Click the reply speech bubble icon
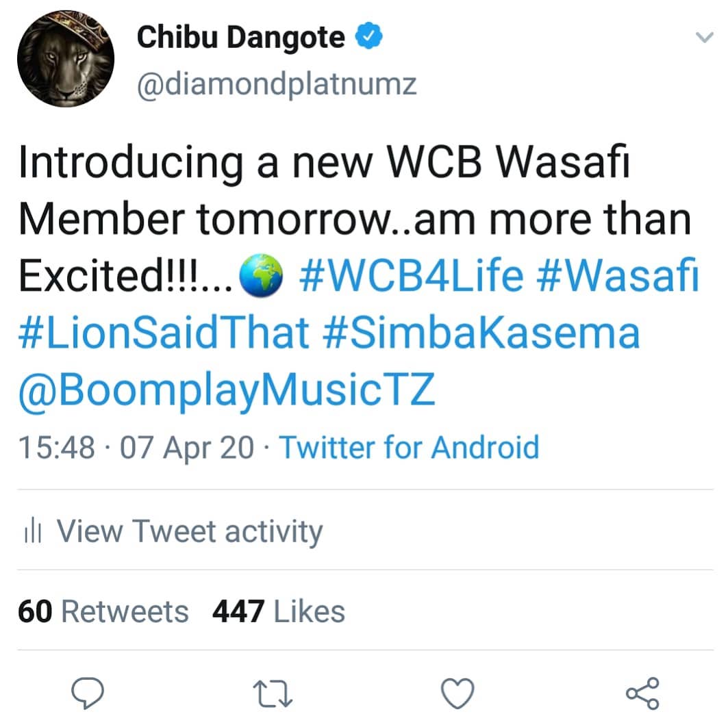This screenshot has height=727, width=728. tap(89, 693)
